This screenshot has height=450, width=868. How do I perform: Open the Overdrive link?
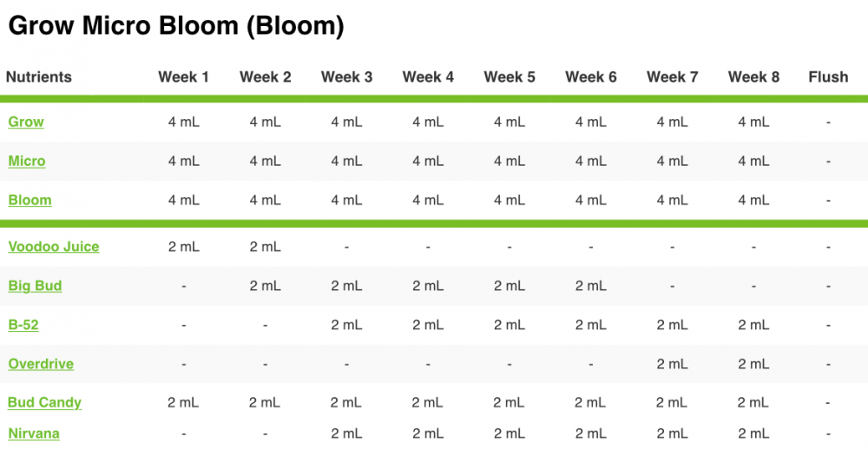tap(41, 364)
